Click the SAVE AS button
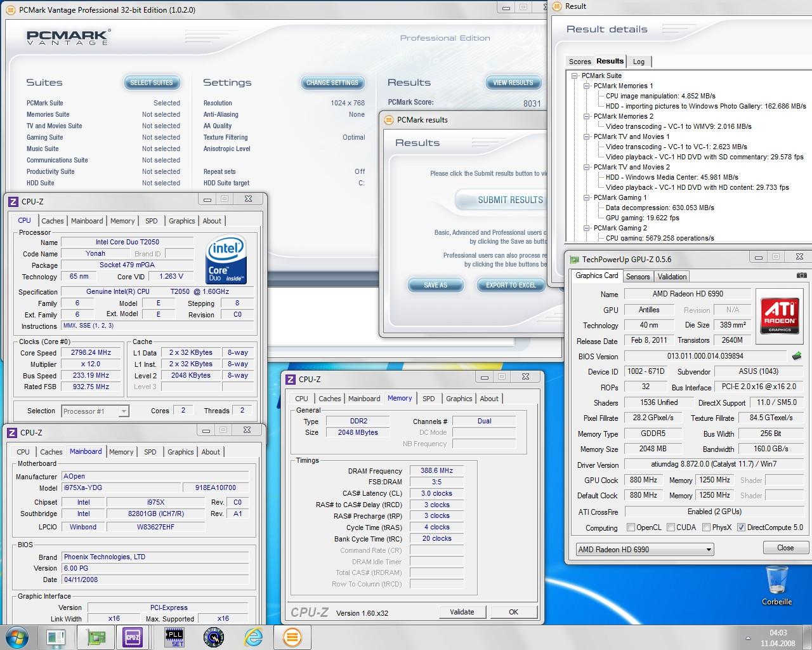The height and width of the screenshot is (650, 812). click(435, 285)
